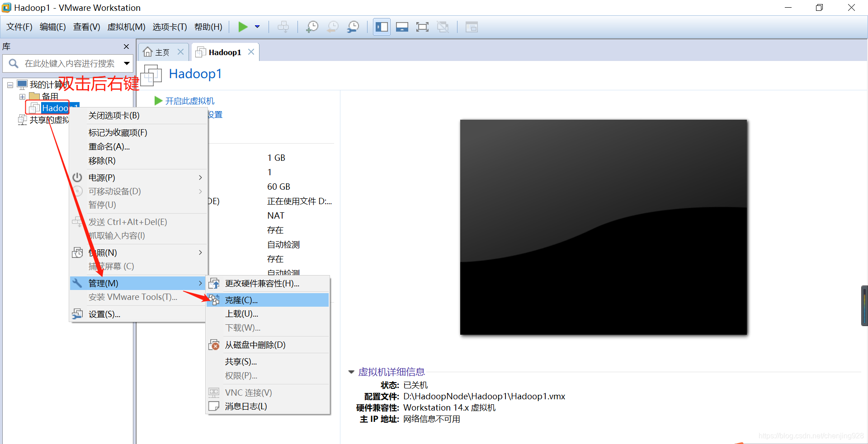
Task: Choose 消息日志(L) submenu entry
Action: [x=268, y=407]
